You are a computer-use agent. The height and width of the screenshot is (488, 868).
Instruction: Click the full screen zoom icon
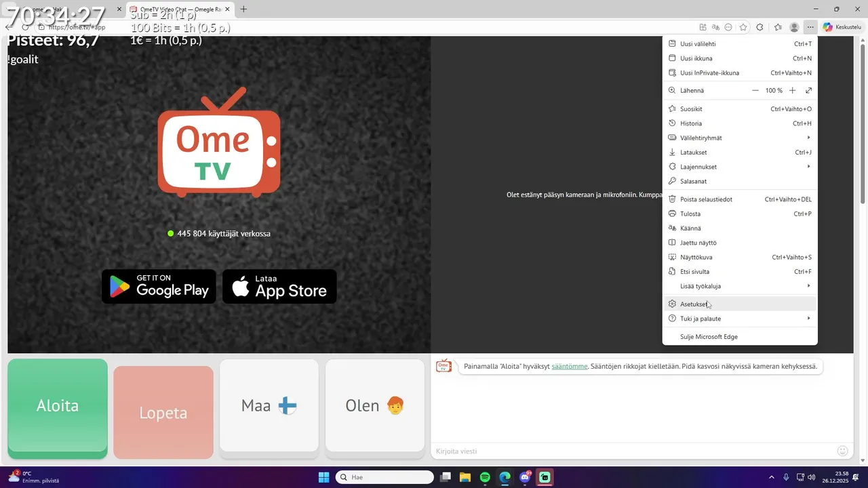point(808,91)
